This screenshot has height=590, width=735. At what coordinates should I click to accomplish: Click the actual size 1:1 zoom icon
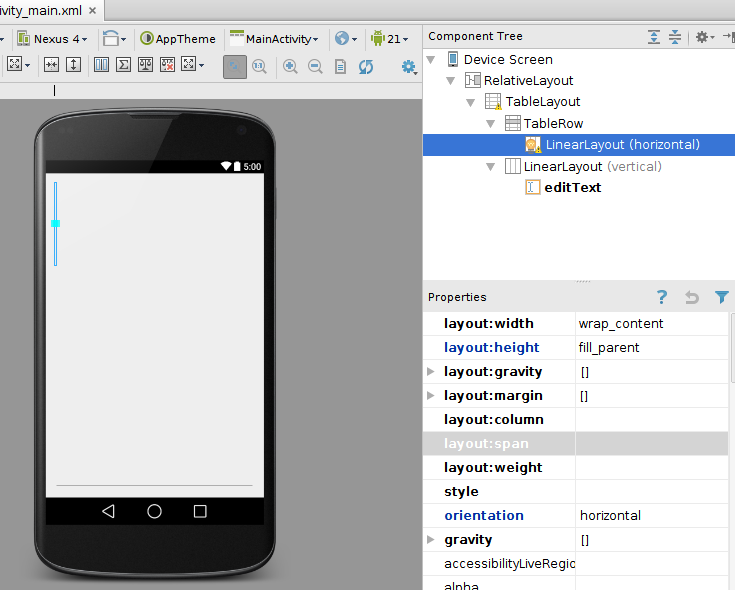[x=259, y=67]
